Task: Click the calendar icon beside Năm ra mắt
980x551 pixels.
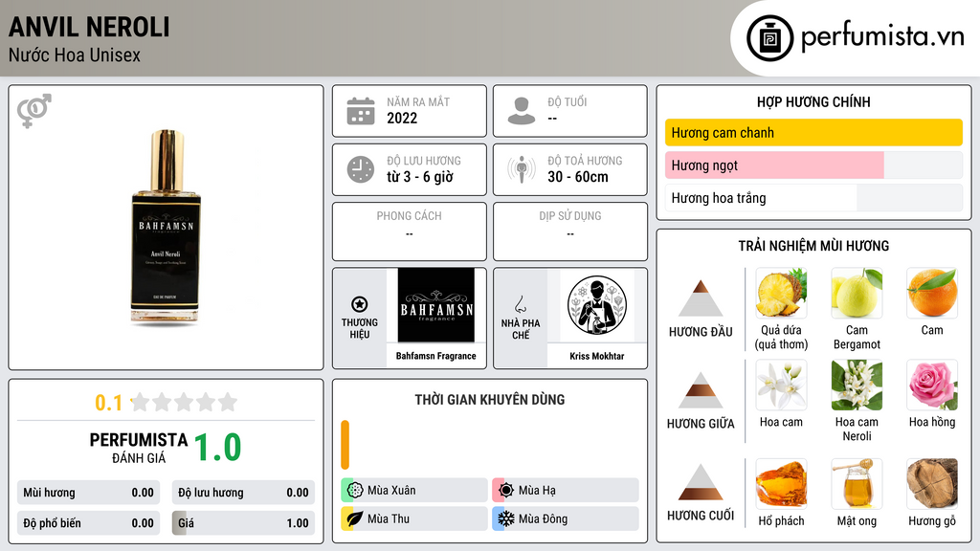Action: click(361, 111)
